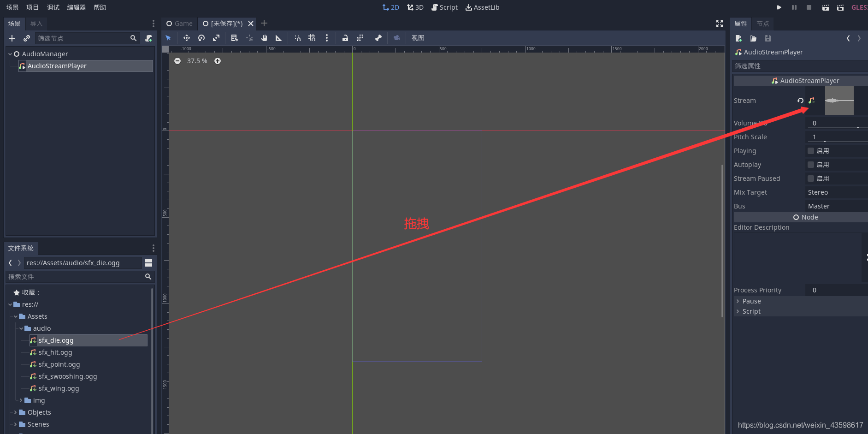Switch to 2D workspace
Viewport: 868px width, 434px height.
[391, 7]
